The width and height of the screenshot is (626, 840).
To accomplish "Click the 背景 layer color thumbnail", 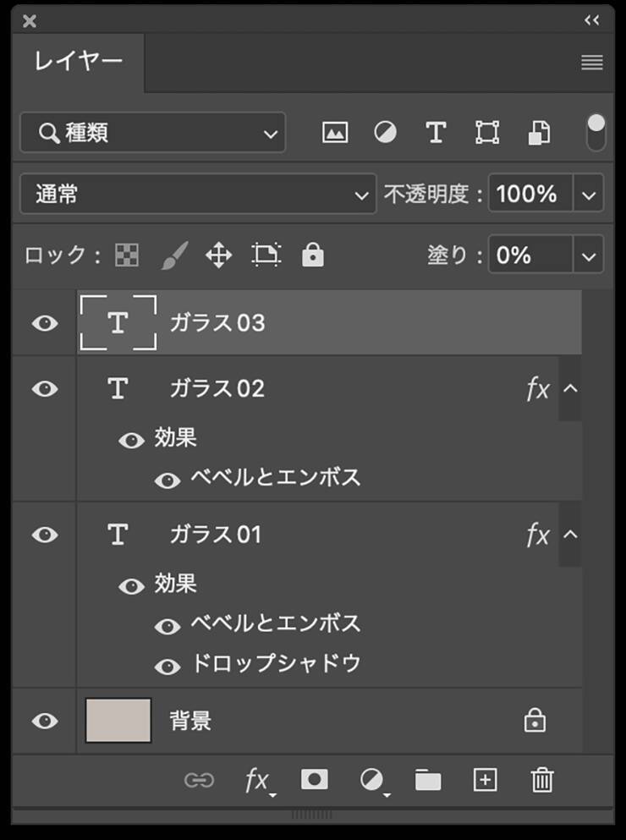I will click(118, 721).
